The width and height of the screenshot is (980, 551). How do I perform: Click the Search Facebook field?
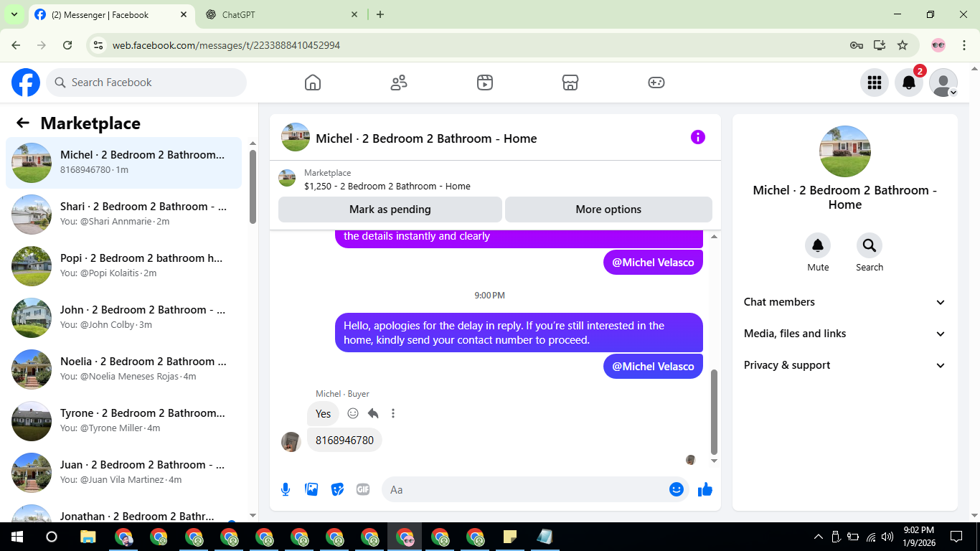click(x=146, y=83)
